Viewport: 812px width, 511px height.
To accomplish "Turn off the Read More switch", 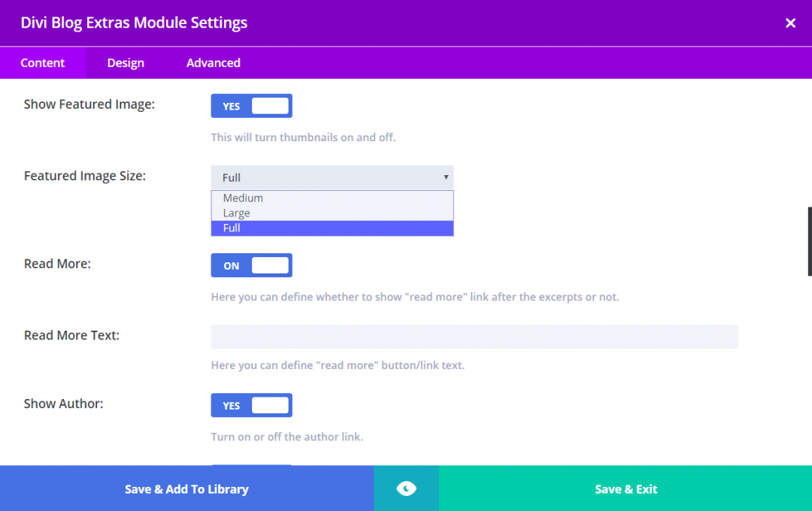I will point(252,265).
